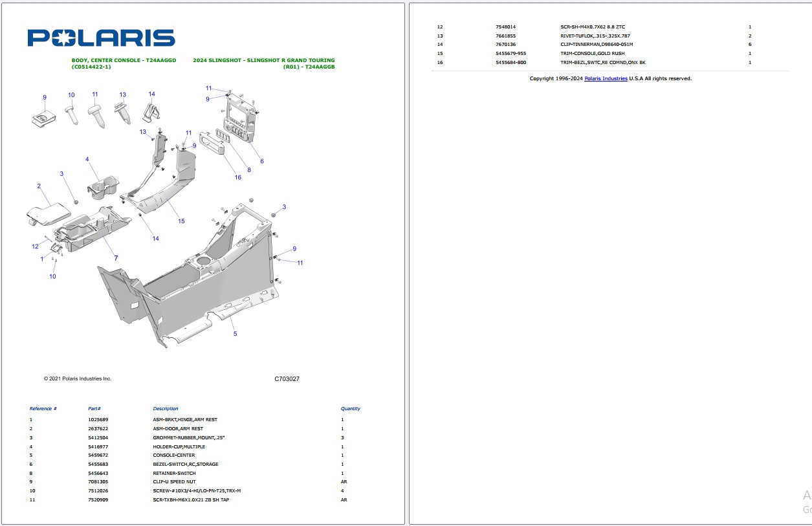Select part number 2637622

98,428
